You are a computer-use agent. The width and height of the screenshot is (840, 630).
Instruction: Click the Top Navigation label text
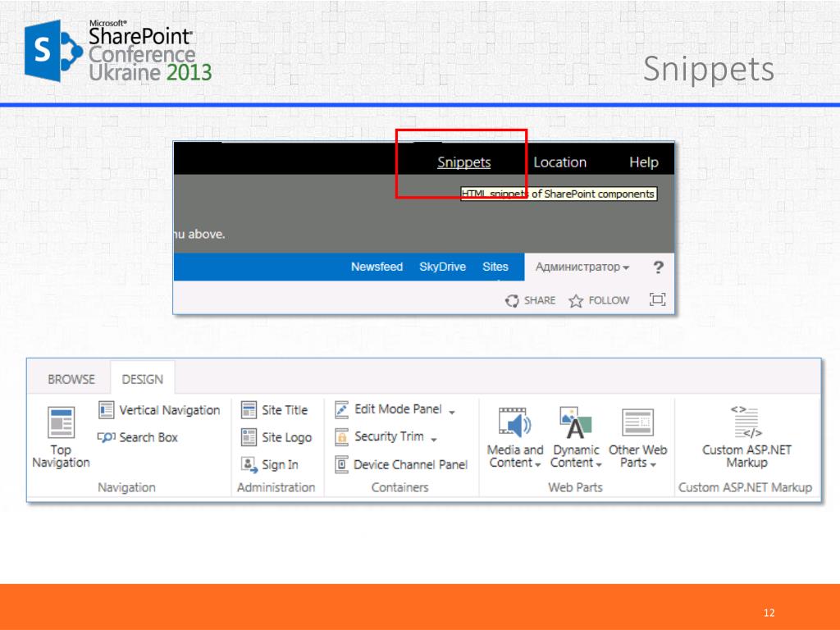click(x=61, y=456)
